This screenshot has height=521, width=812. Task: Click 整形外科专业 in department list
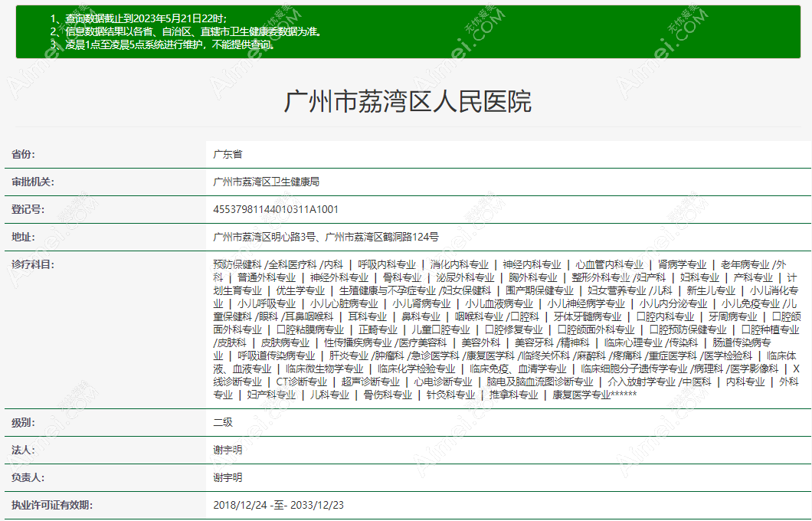[x=601, y=277]
